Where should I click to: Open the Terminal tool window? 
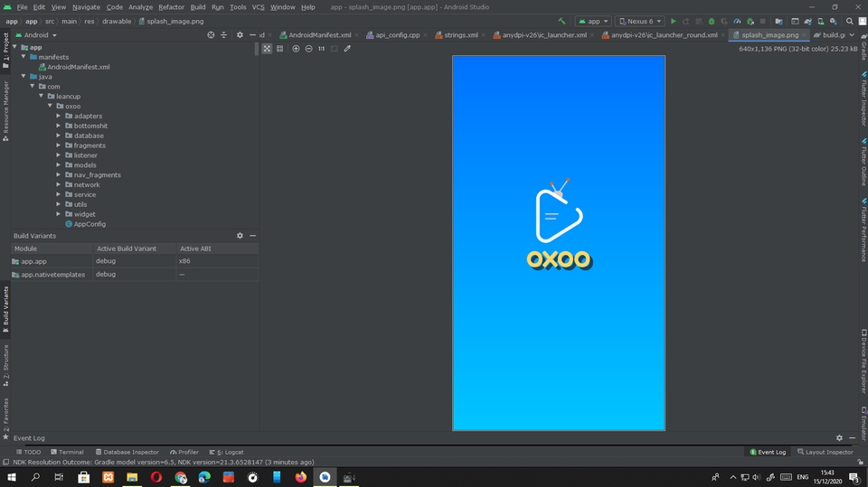pyautogui.click(x=67, y=452)
